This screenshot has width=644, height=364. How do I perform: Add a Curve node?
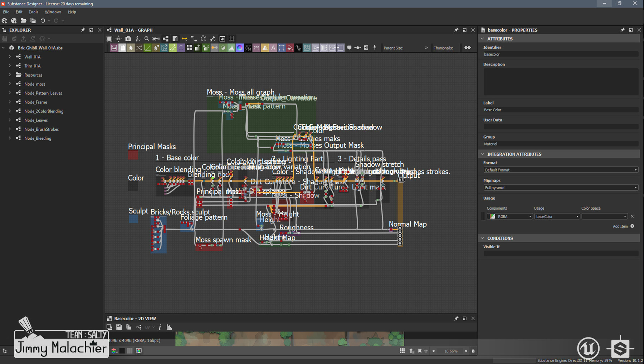147,48
